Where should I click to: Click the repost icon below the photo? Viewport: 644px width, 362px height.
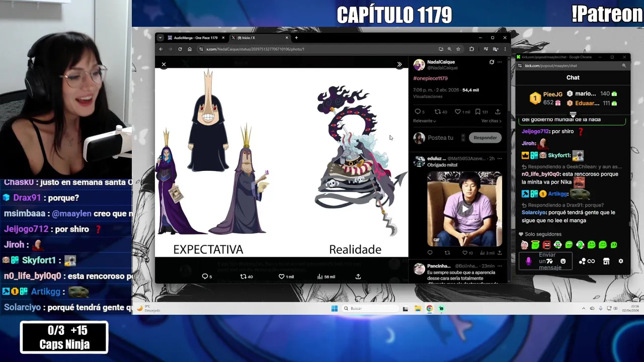(244, 277)
